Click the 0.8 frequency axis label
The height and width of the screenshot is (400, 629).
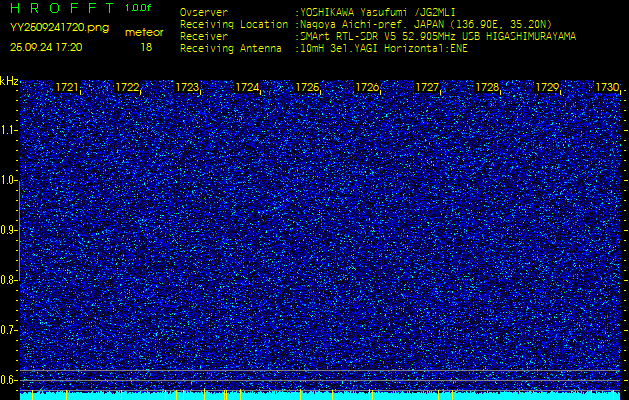pyautogui.click(x=8, y=280)
